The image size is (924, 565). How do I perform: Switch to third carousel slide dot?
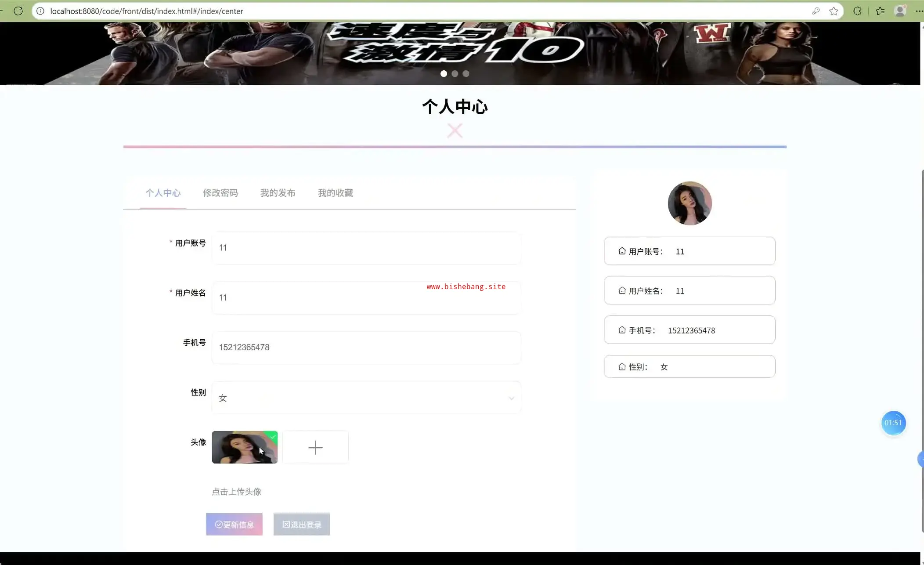(466, 74)
